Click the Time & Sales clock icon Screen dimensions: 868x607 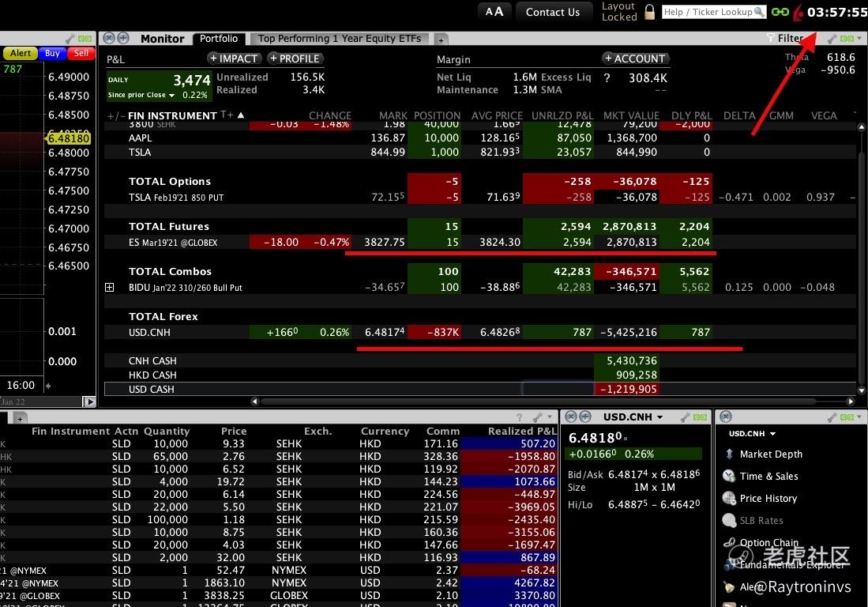[x=729, y=476]
